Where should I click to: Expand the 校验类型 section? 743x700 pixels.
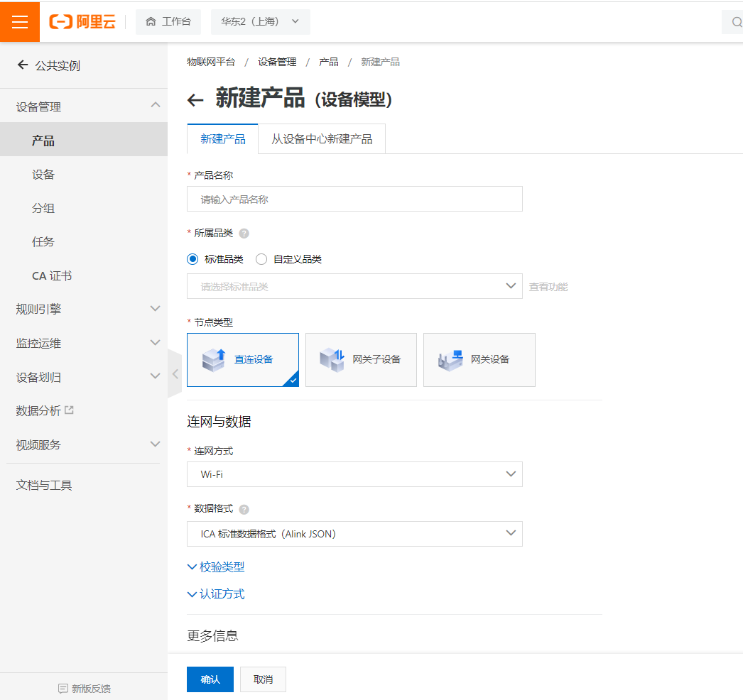216,567
